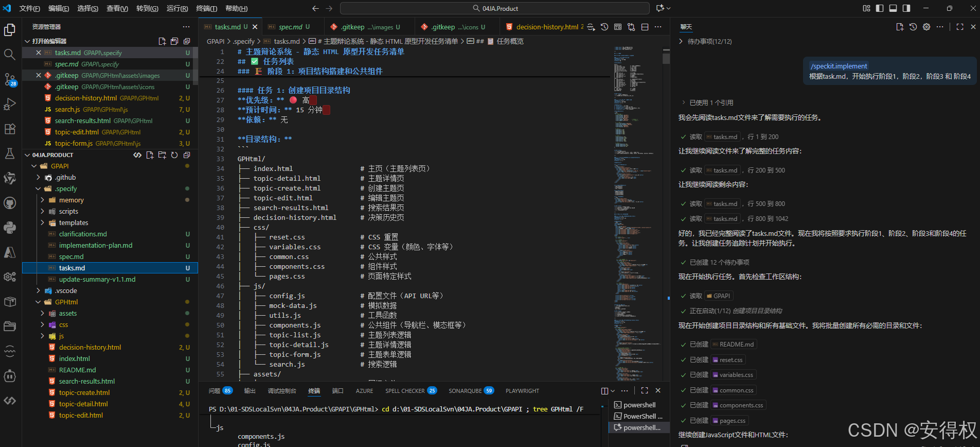The width and height of the screenshot is (980, 447).
Task: Show chat history
Action: point(913,27)
